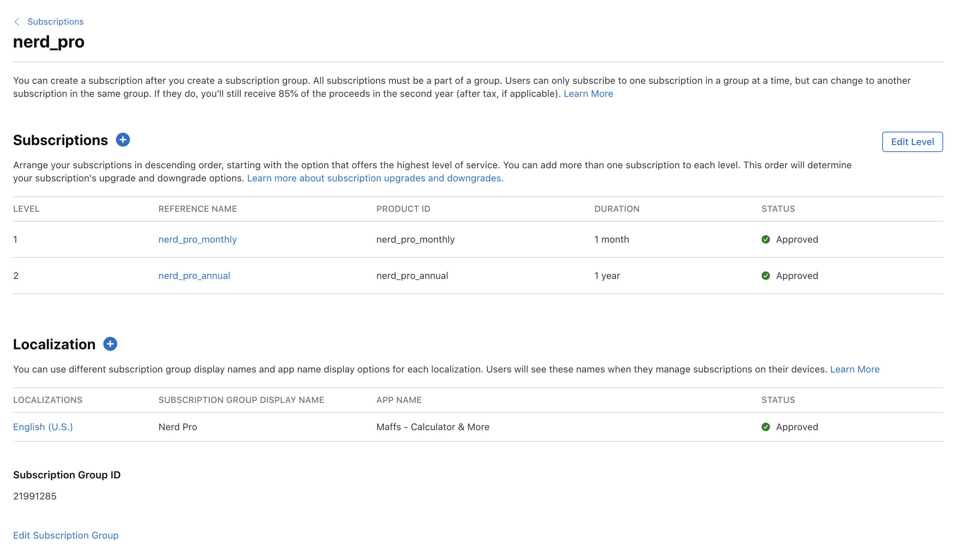Open the nerd_pro_monthly subscription
970x560 pixels.
pos(197,239)
